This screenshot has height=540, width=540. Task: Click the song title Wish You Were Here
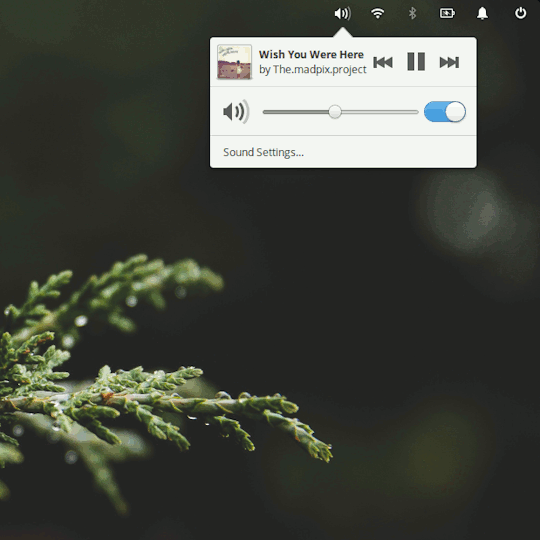(311, 54)
